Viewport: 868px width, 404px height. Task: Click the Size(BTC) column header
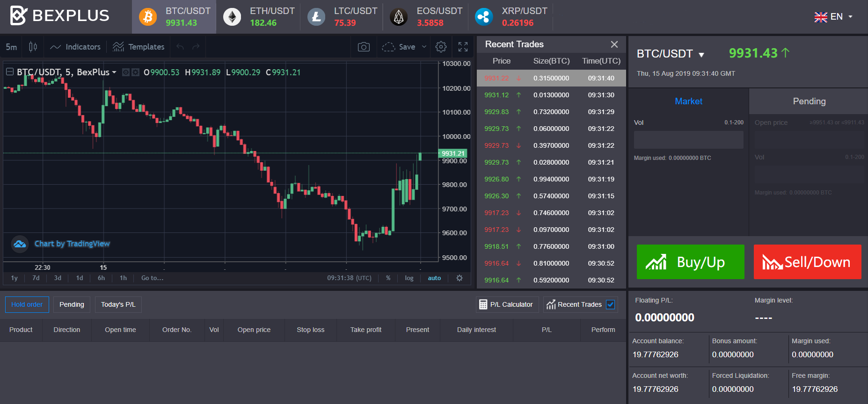click(551, 61)
